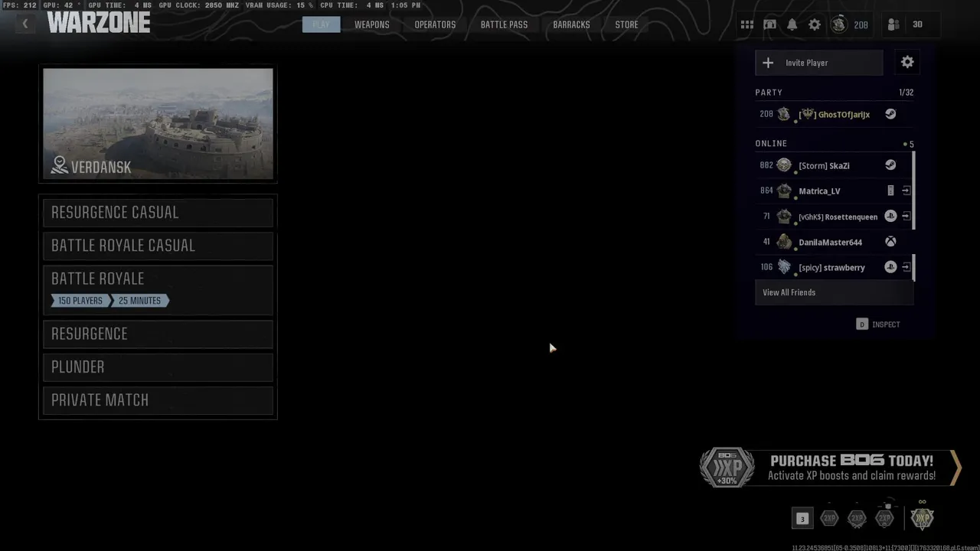Screen dimensions: 980x551
Task: Select Resurgence Casual mode
Action: [x=158, y=213]
